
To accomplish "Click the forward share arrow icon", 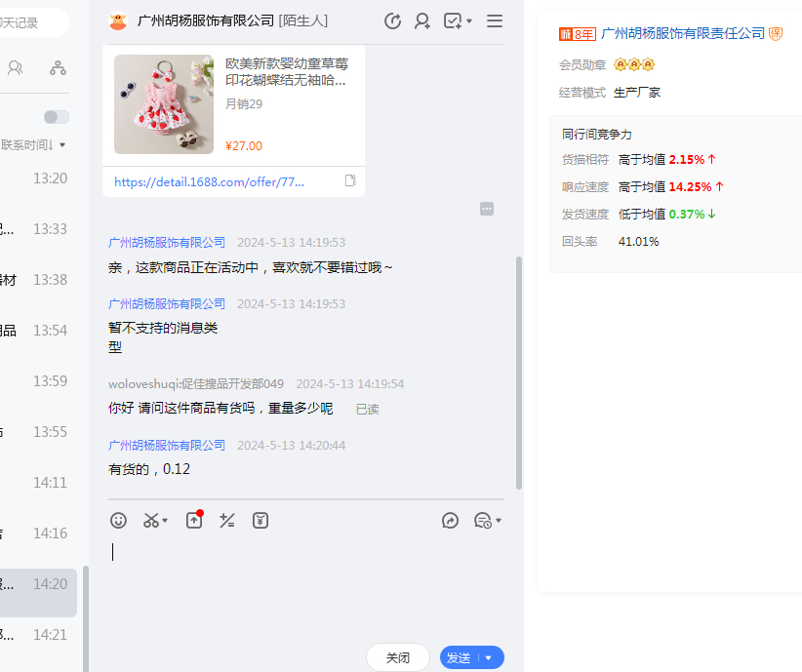I will (x=450, y=521).
